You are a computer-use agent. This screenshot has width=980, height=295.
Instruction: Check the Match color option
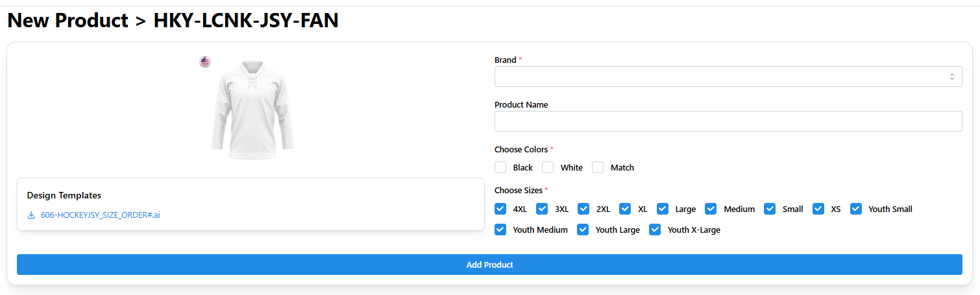pos(598,167)
